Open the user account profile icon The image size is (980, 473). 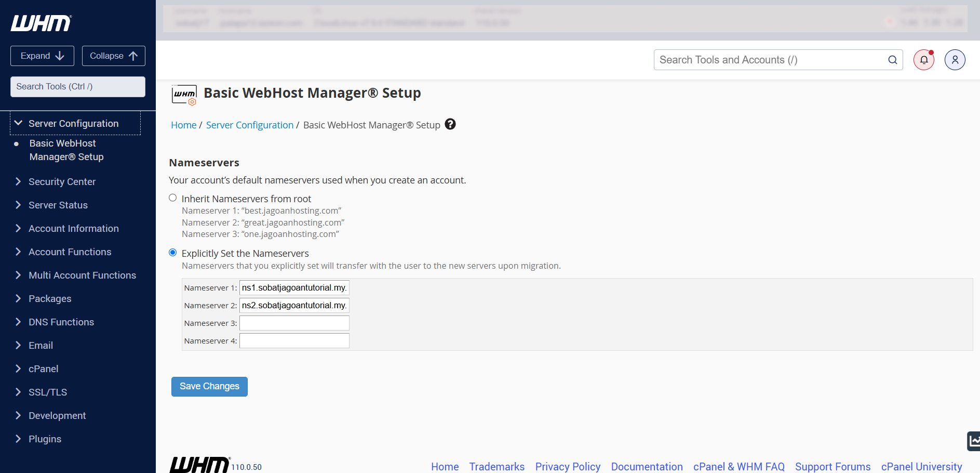[x=955, y=60]
